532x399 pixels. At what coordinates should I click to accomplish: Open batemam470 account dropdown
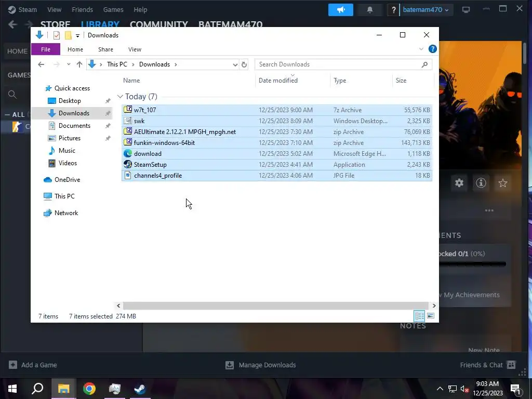coord(426,10)
